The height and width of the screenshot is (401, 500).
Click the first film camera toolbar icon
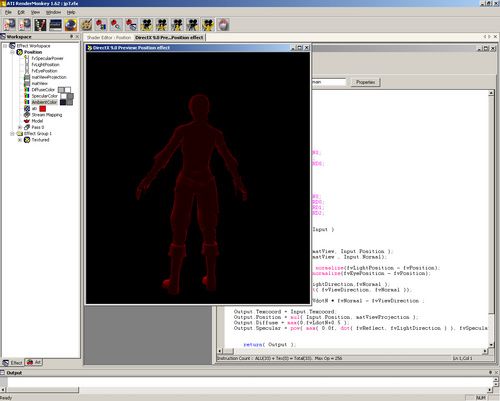[x=147, y=25]
